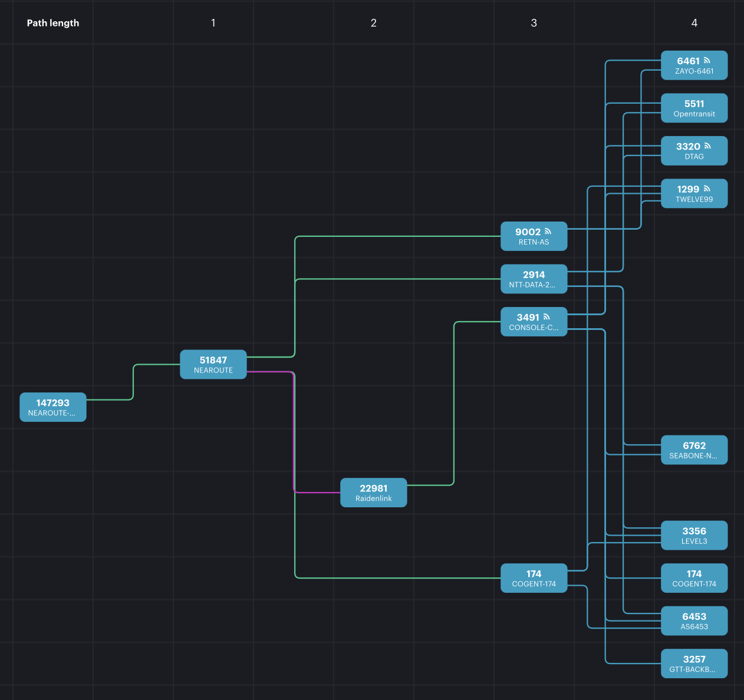744x700 pixels.
Task: Click the path length 3 column header
Action: pos(534,23)
